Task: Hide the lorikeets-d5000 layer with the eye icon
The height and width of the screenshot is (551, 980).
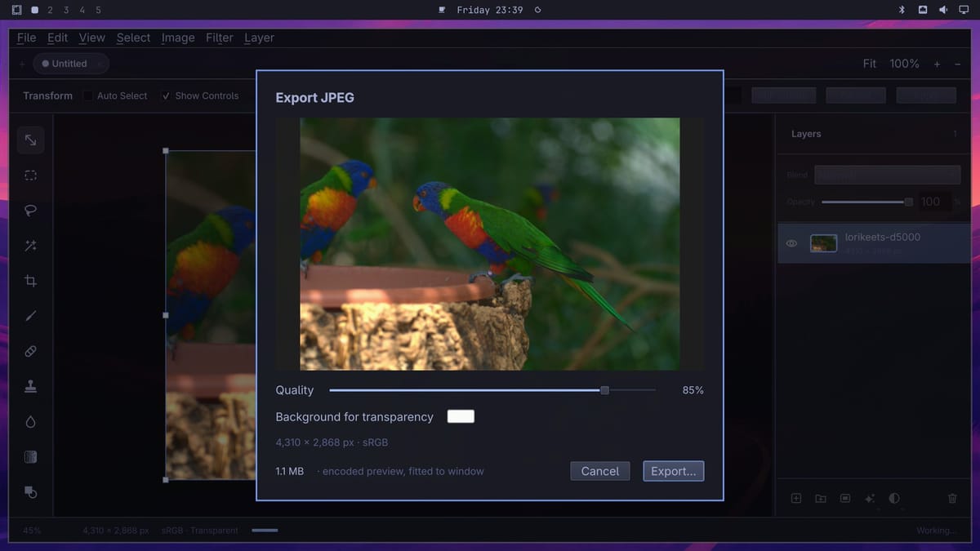Action: pos(791,243)
